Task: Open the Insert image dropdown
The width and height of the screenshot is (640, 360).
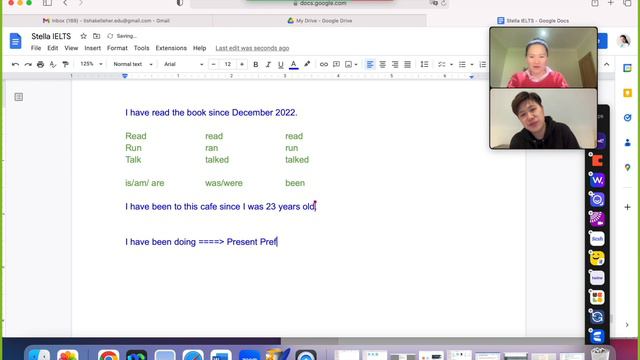Action: coord(351,64)
